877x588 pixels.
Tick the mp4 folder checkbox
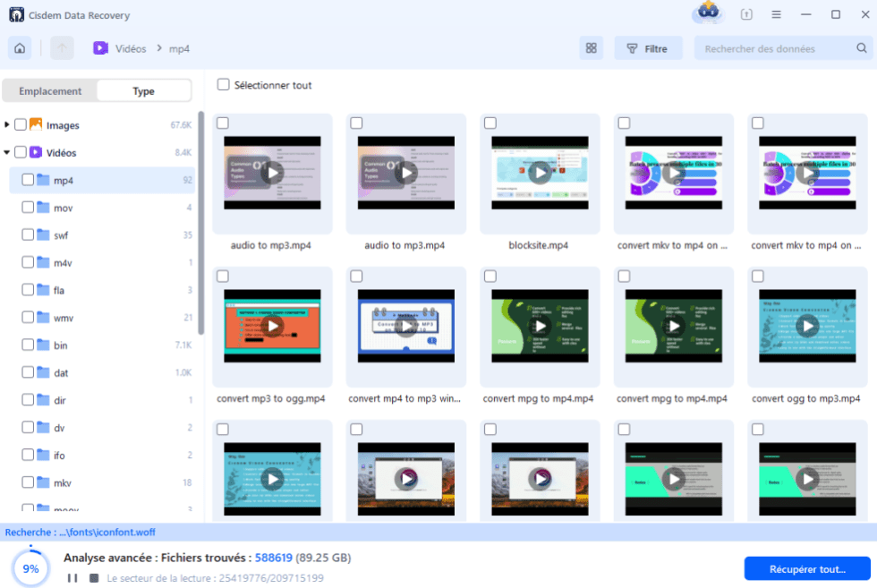click(28, 180)
